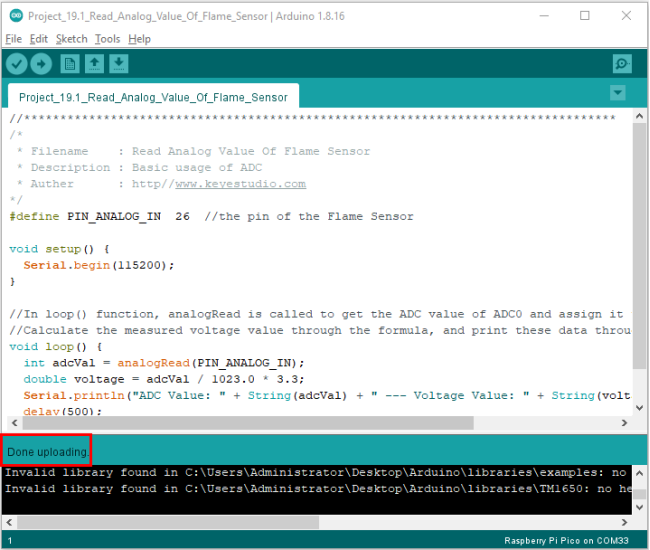This screenshot has height=550, width=650.
Task: Click the editor vertical scrollbar up arrow
Action: 639,116
